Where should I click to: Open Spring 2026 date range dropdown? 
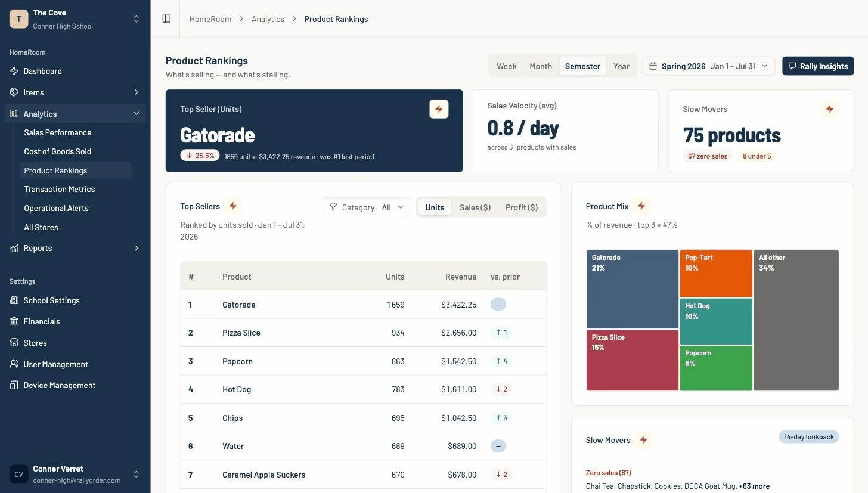[x=709, y=66]
